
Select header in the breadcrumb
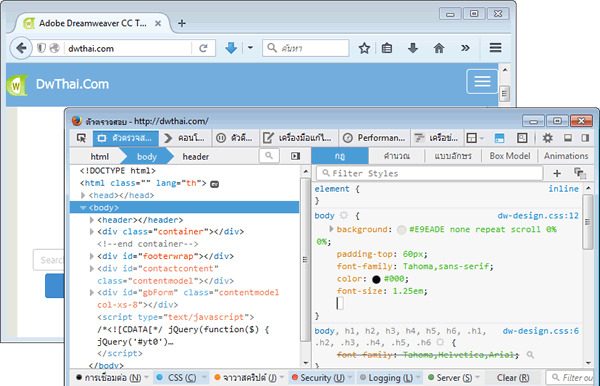point(196,156)
